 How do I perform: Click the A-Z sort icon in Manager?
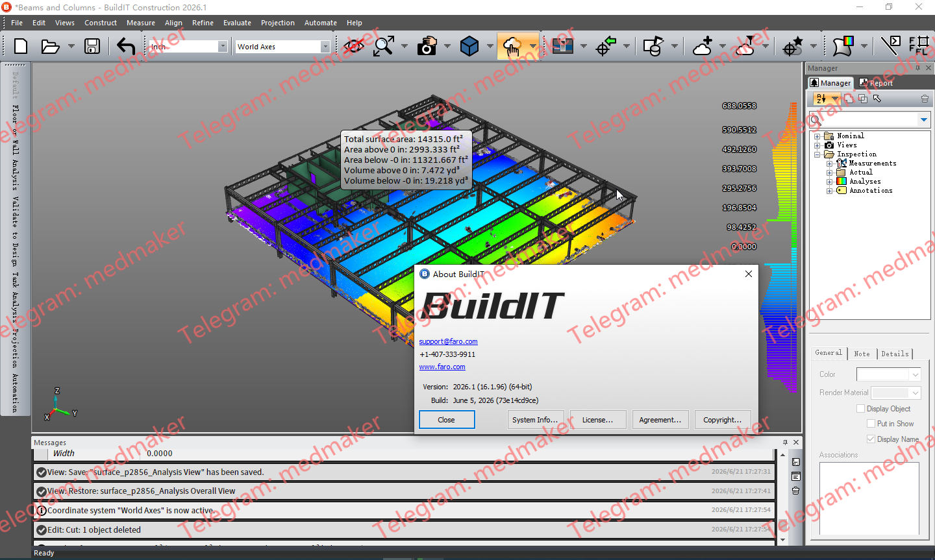(821, 99)
